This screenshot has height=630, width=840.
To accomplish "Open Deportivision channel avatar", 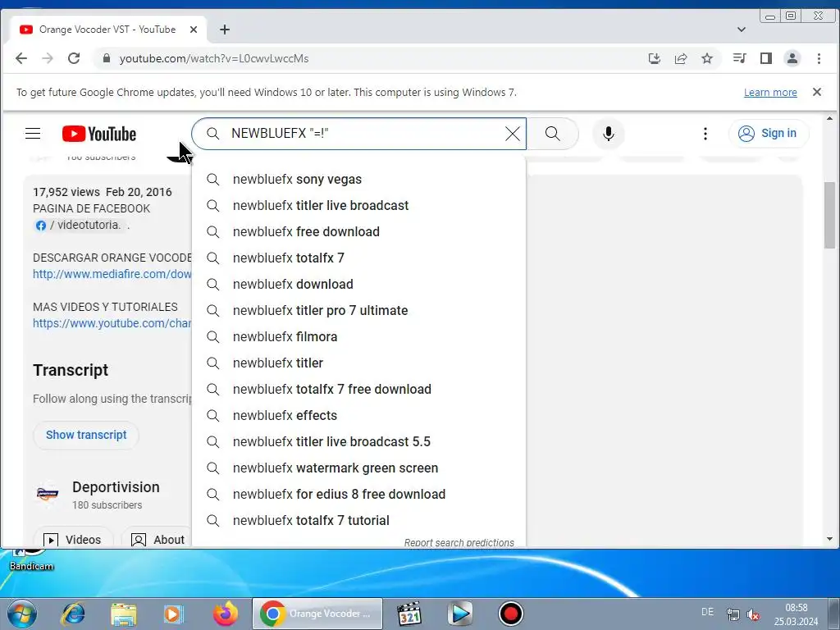I will [x=48, y=493].
